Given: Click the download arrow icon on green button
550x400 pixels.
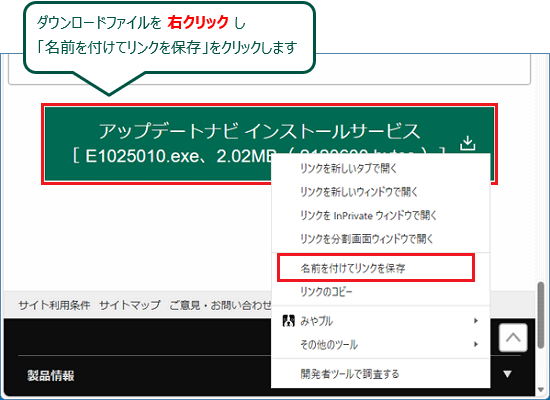Looking at the screenshot, I should pos(468,143).
